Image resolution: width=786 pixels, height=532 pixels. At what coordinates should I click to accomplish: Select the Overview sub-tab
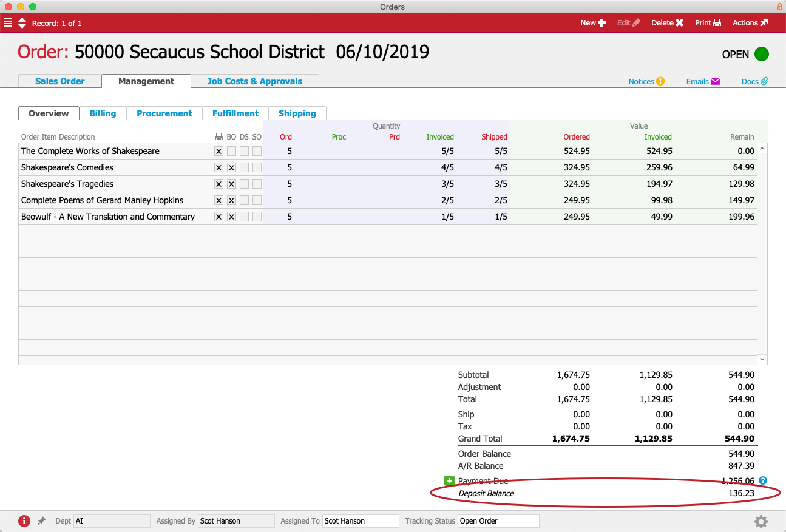[x=49, y=113]
